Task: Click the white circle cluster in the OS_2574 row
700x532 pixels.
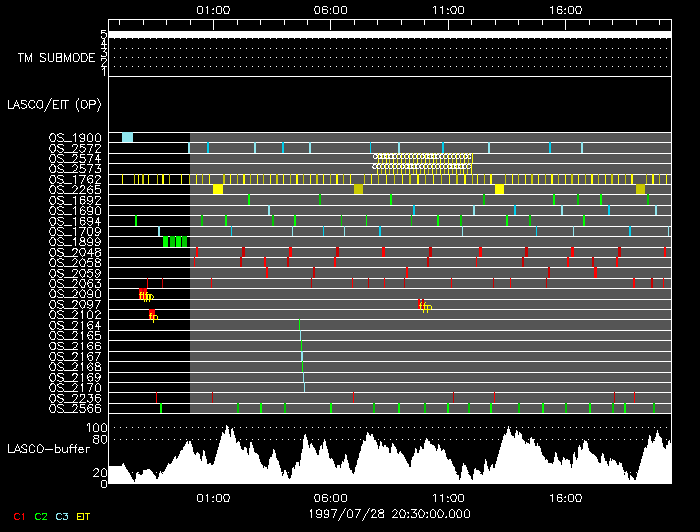Action: coord(423,158)
